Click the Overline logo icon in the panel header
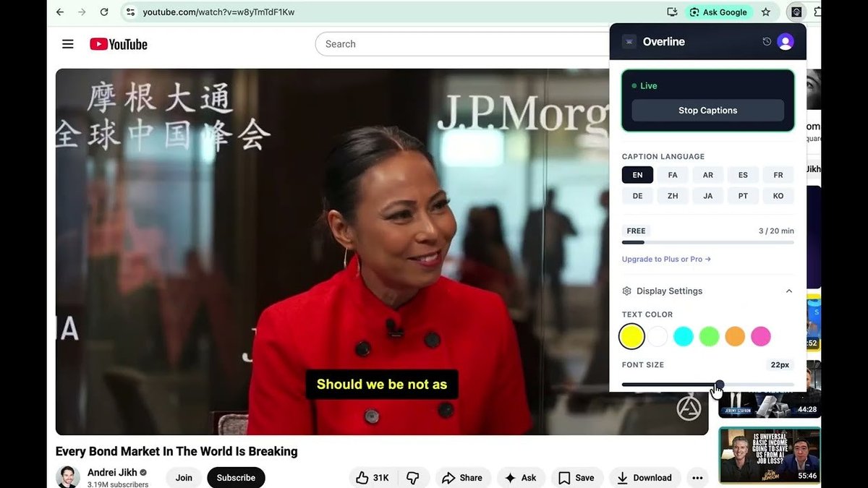Image resolution: width=868 pixels, height=488 pixels. [629, 42]
